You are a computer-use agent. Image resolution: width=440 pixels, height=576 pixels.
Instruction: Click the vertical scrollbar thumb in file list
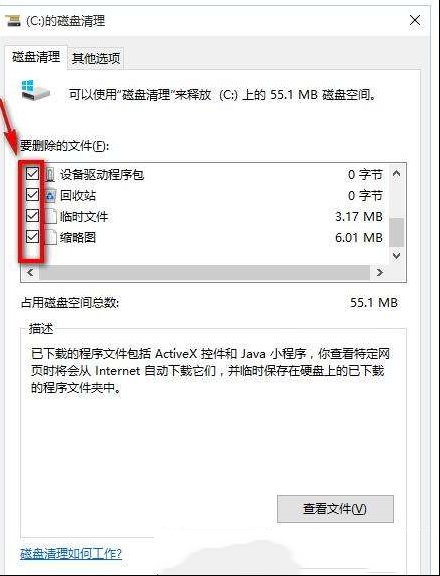[396, 233]
